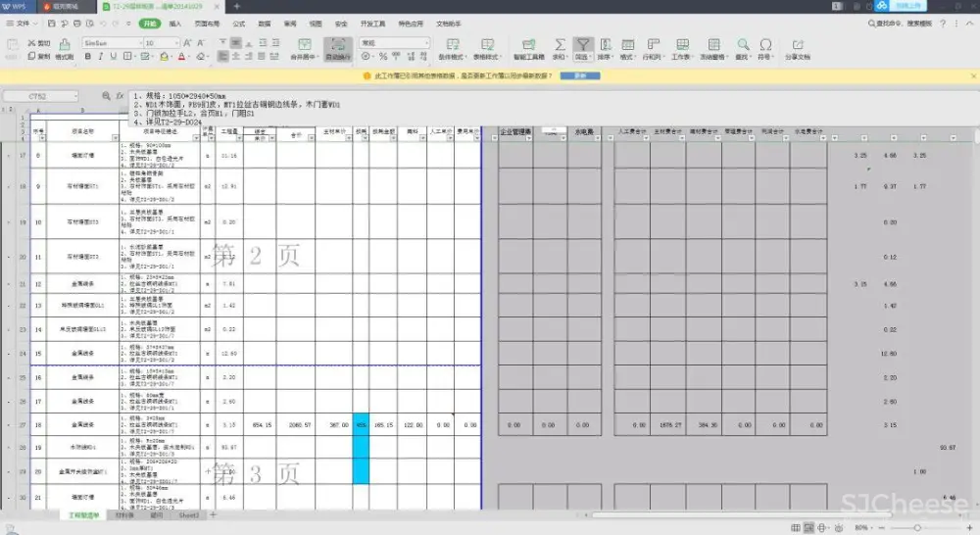The width and height of the screenshot is (980, 535).
Task: Toggle italic formatting
Action: pyautogui.click(x=99, y=57)
